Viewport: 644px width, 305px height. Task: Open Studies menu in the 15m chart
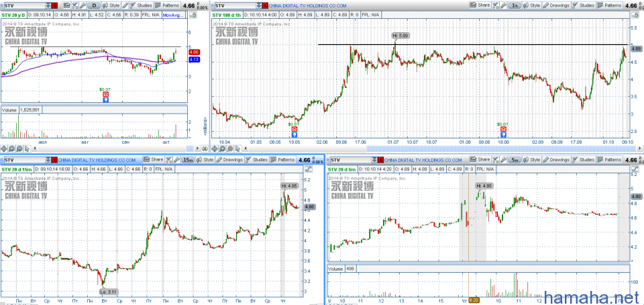tap(256, 159)
